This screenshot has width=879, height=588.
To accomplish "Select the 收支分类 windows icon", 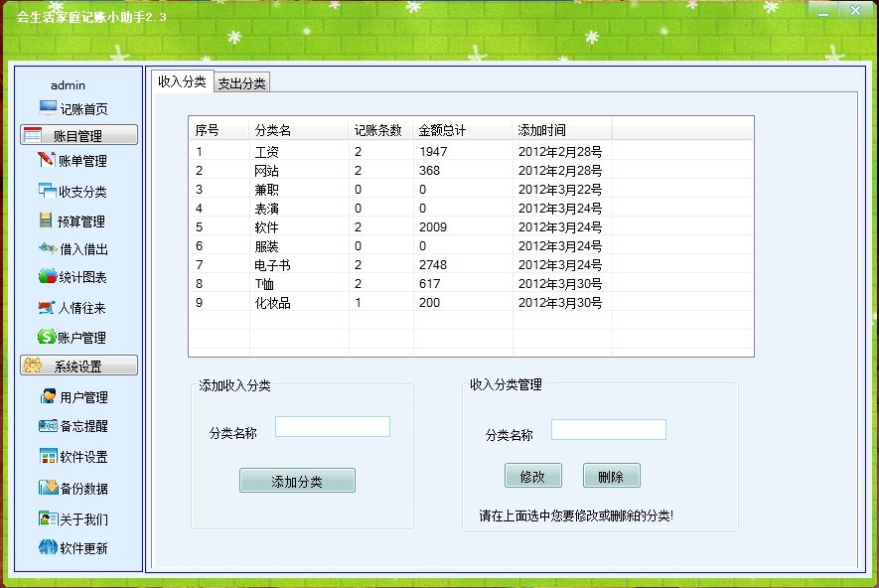I will [x=47, y=191].
